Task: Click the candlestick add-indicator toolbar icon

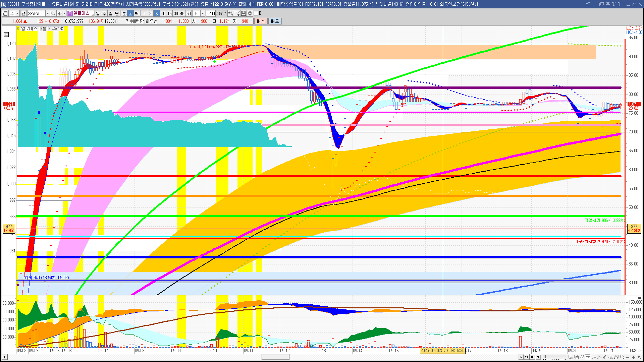Action: 230,13
